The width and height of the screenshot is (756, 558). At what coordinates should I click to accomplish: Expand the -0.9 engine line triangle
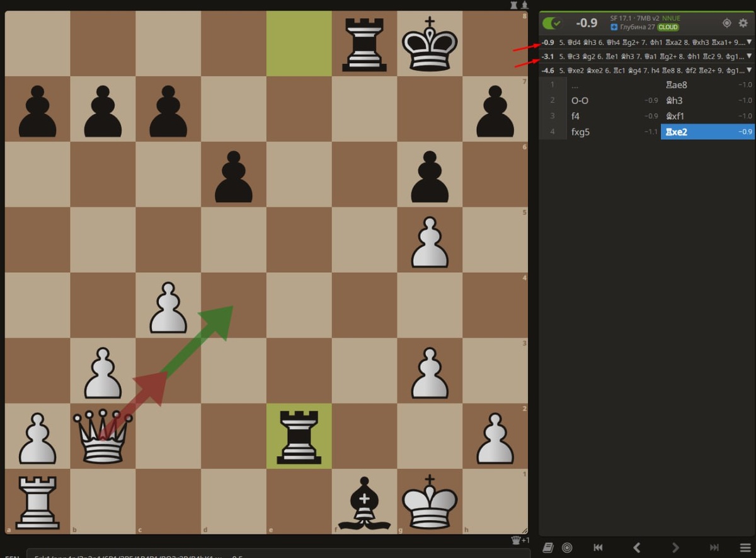point(749,43)
